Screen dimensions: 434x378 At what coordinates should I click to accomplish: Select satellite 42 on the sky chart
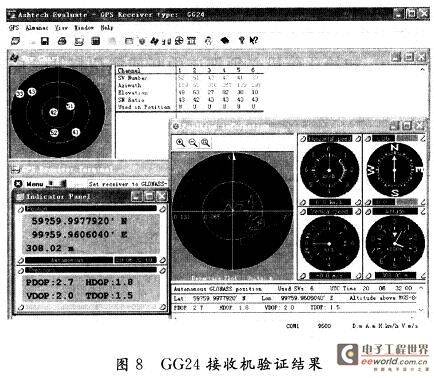pyautogui.click(x=54, y=112)
